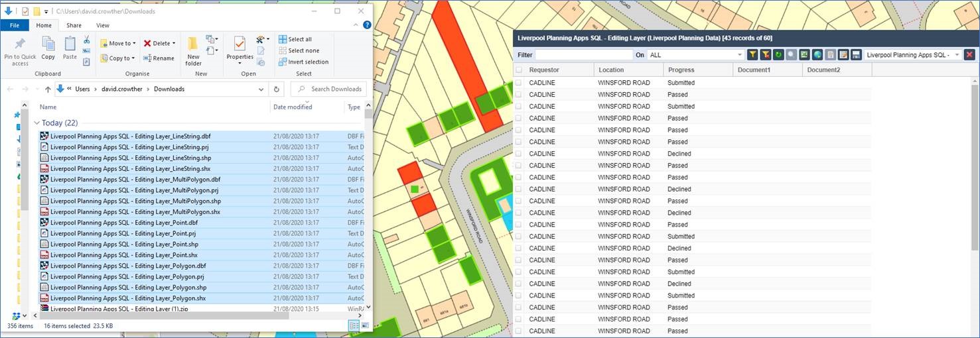Apply the yellow funnel filter icon
Viewport: 980px width, 338px height.
point(752,55)
